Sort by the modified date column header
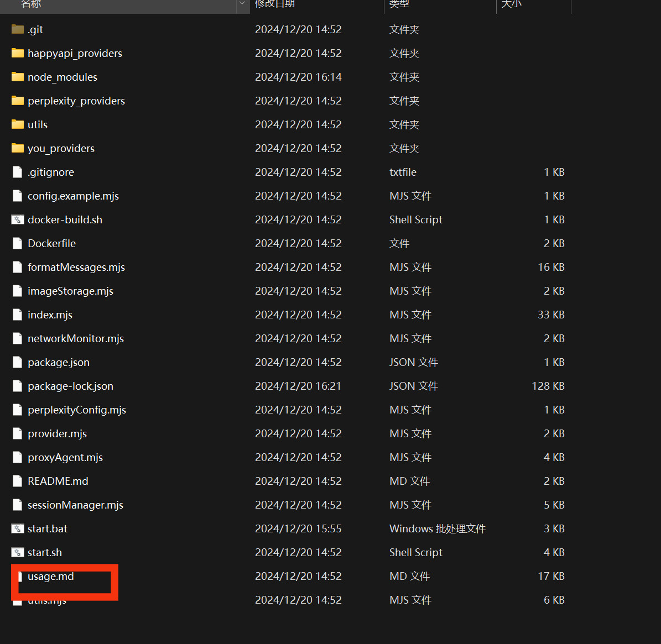The width and height of the screenshot is (661, 644). pos(275,4)
